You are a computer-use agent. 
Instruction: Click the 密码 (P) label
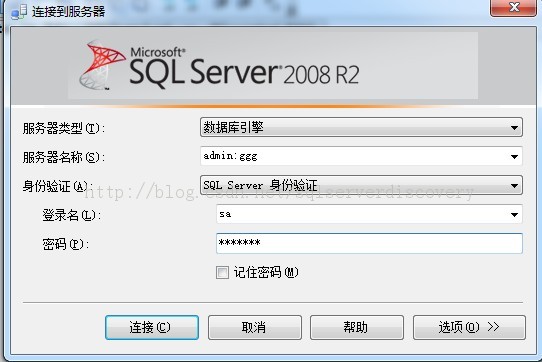pos(65,244)
